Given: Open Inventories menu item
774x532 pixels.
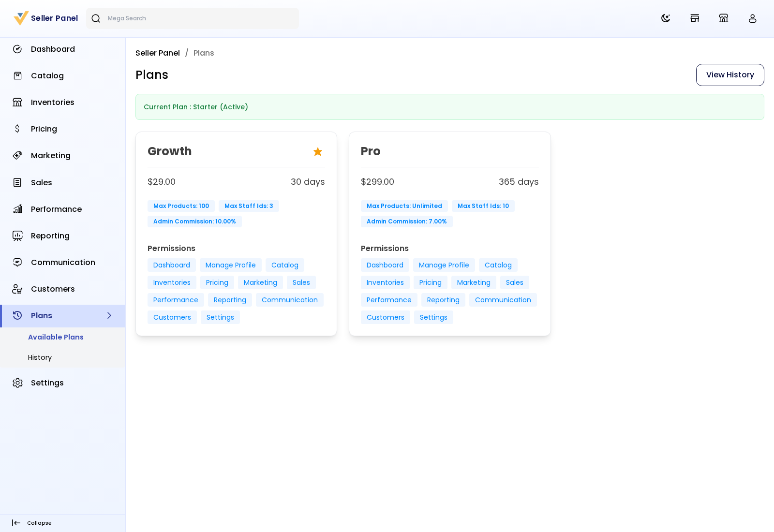Looking at the screenshot, I should [63, 103].
